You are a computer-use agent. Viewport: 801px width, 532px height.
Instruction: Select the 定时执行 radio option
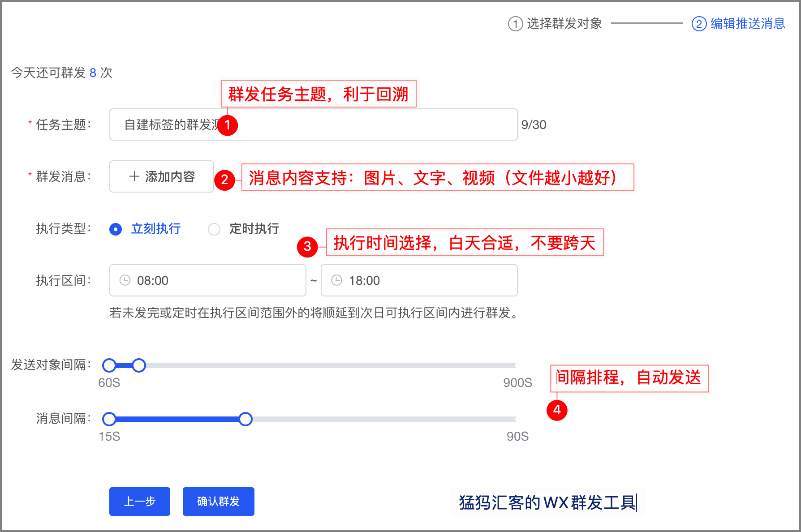[x=214, y=229]
